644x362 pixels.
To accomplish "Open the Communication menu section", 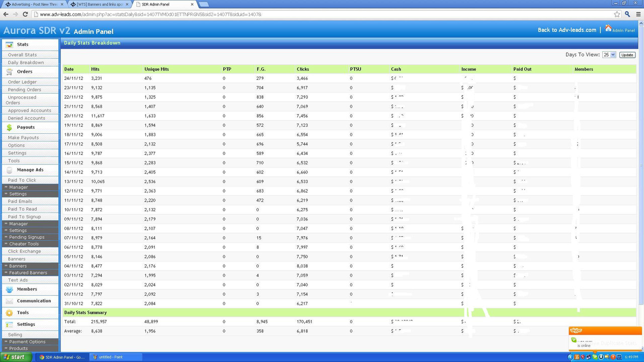I will [34, 301].
